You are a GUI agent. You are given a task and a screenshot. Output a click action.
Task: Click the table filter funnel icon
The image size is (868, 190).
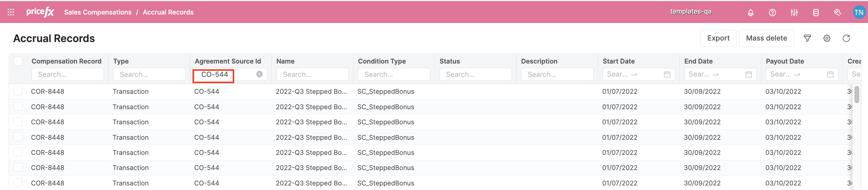pos(807,38)
